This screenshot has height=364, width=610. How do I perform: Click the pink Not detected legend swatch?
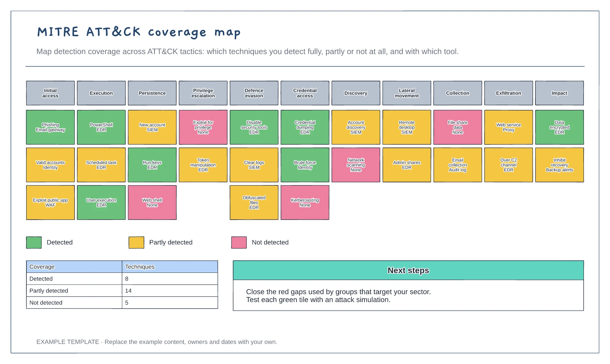click(239, 242)
